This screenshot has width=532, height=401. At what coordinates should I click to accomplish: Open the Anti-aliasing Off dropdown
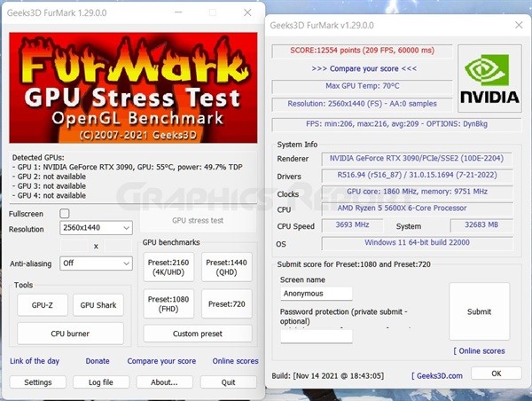(x=96, y=263)
